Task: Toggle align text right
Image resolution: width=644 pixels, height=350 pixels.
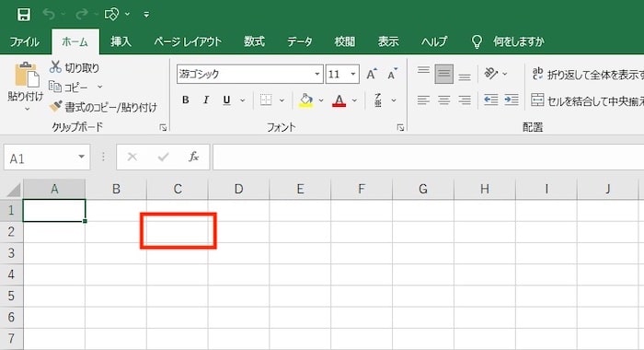Action: pyautogui.click(x=465, y=100)
